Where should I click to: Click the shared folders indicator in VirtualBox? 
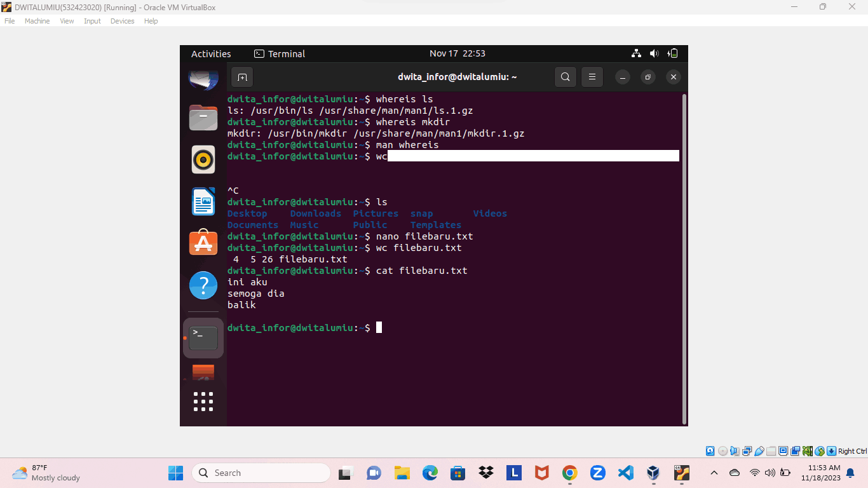[x=771, y=451]
